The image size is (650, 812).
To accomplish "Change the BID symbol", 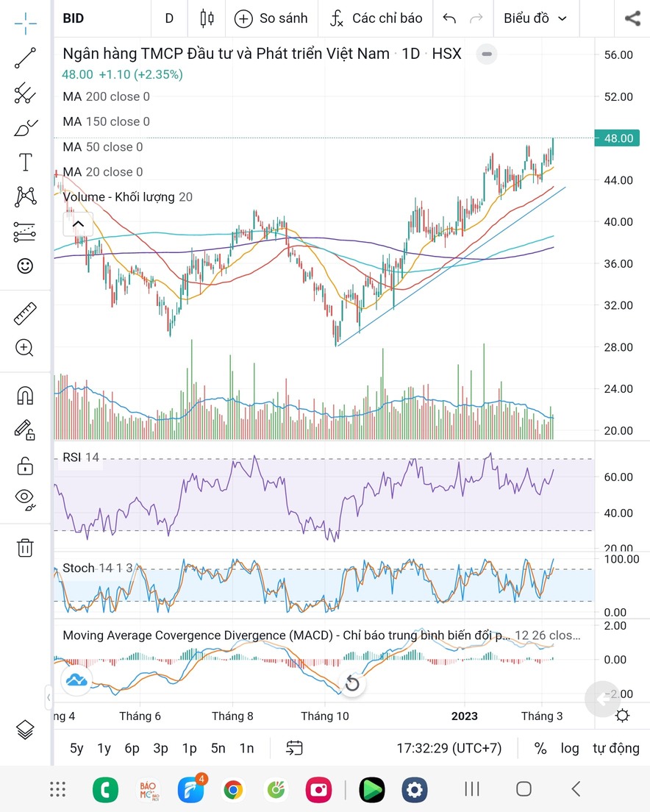I will 73,18.
